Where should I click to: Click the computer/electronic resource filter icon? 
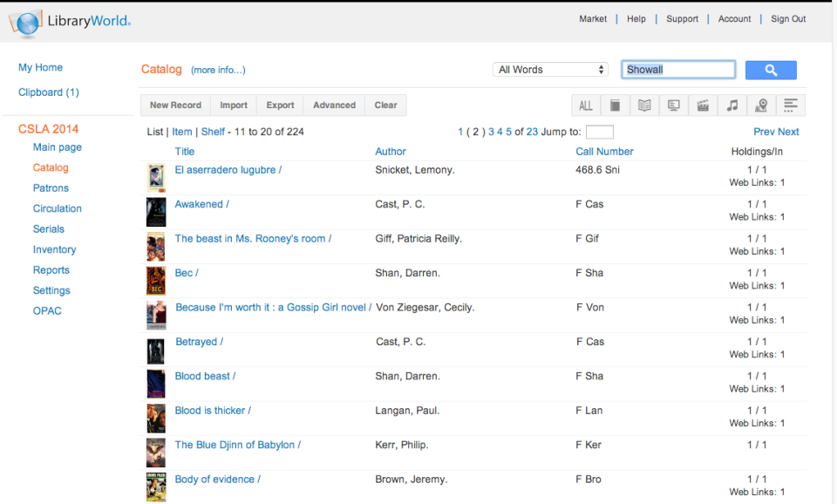pos(673,105)
